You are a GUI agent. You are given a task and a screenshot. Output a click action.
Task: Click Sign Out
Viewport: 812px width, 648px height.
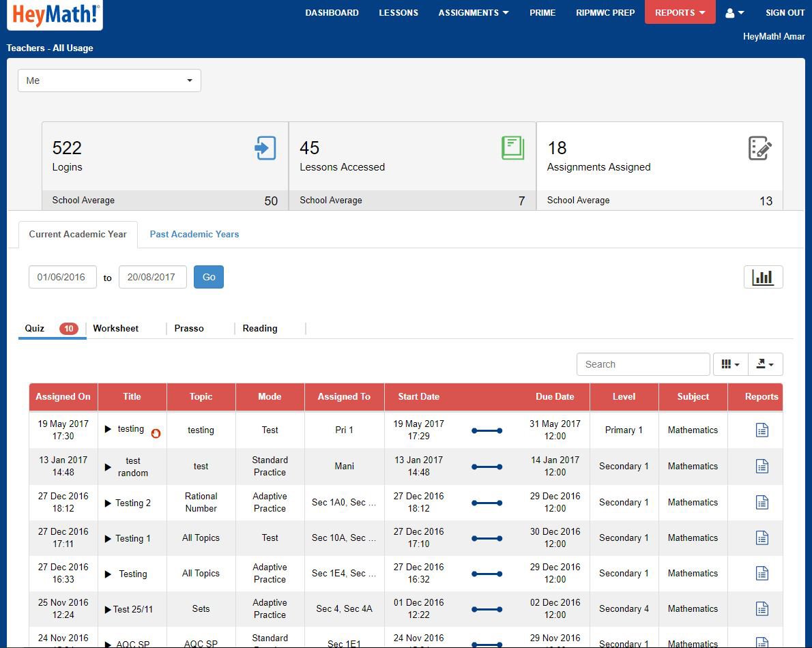[x=785, y=13]
